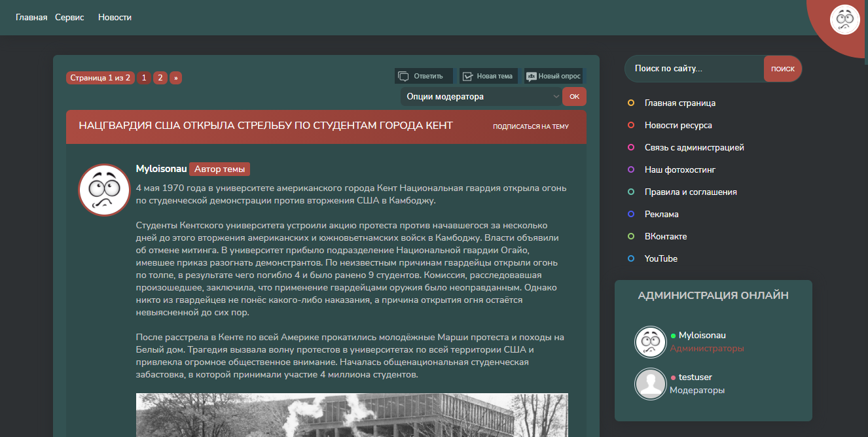Click the orange bullet beside Главная страница
868x437 pixels.
(x=631, y=103)
